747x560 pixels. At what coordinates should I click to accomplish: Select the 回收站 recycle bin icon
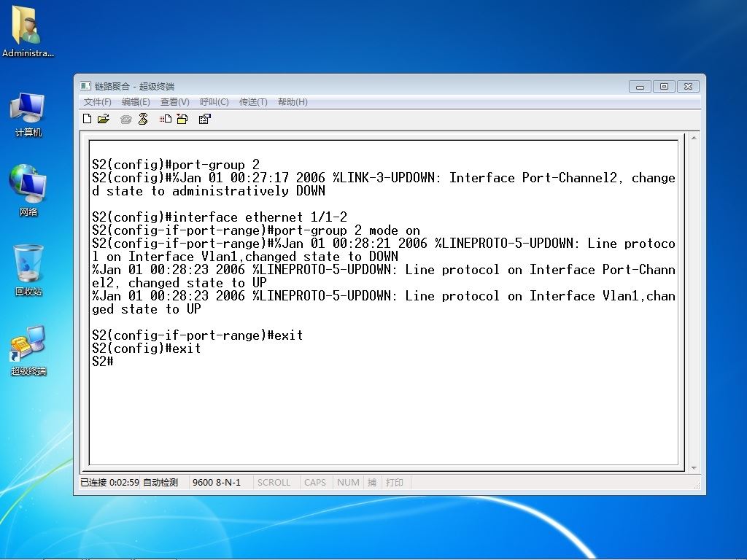tap(28, 270)
